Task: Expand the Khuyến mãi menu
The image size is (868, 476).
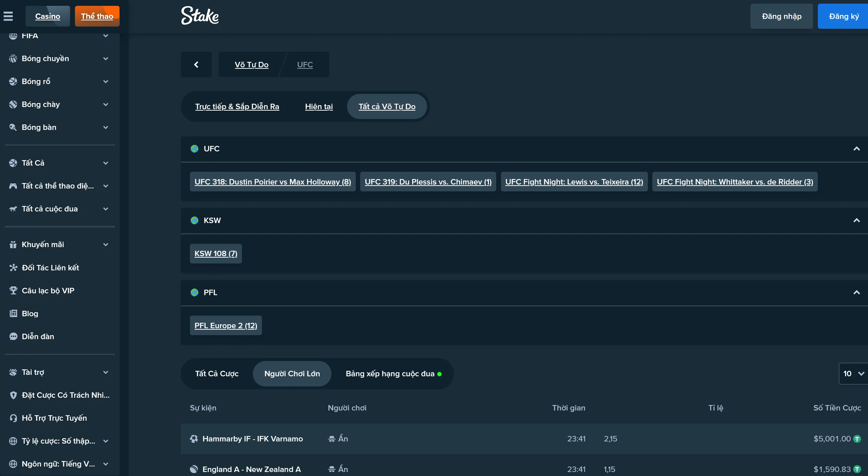Action: coord(105,245)
